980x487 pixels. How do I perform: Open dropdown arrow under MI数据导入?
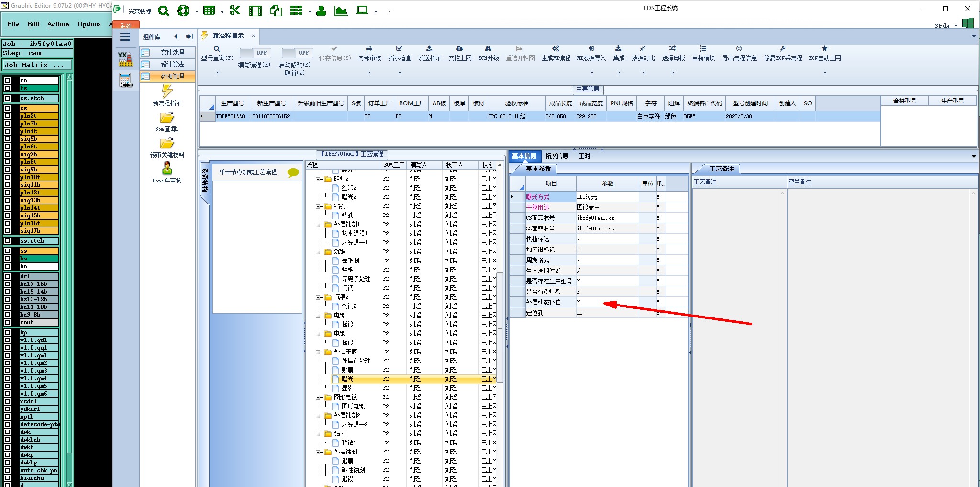coord(592,73)
